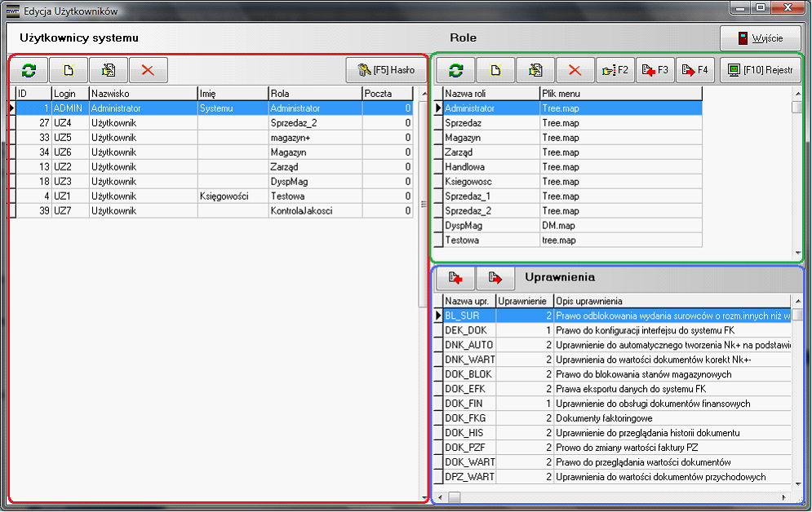Click the F2 button in roles toolbar
The image size is (812, 512).
(615, 71)
